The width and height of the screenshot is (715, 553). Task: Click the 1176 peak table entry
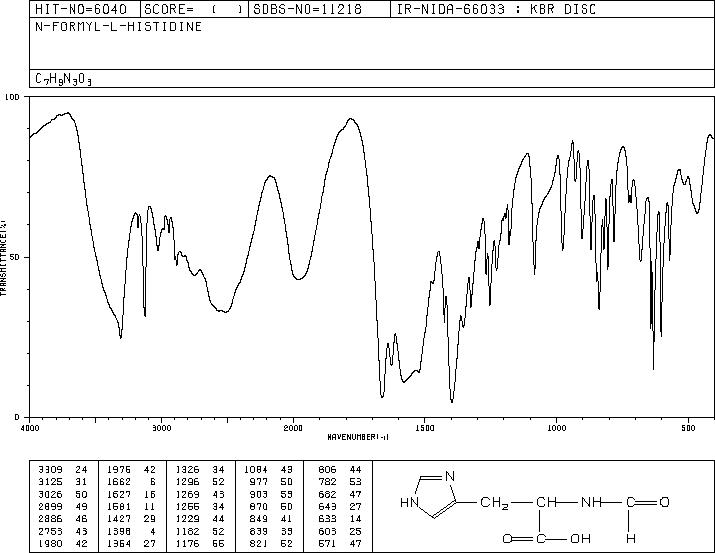200,543
